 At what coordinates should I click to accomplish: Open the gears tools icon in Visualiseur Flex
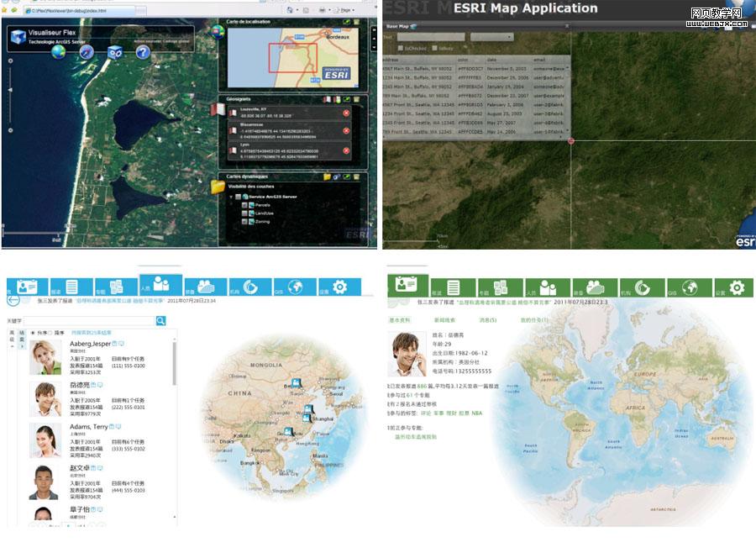point(115,53)
